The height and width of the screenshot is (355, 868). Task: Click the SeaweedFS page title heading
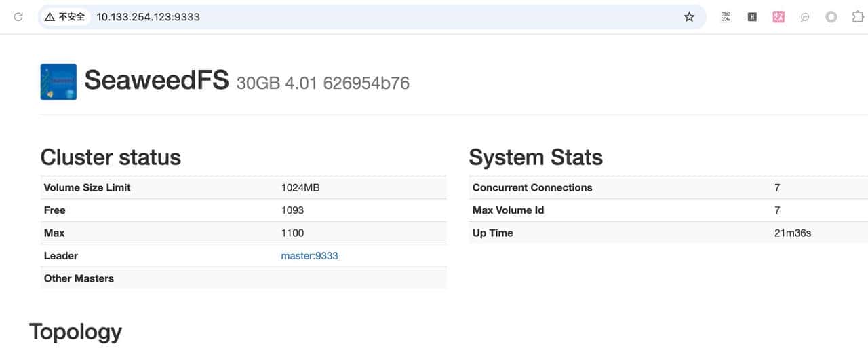(x=157, y=81)
